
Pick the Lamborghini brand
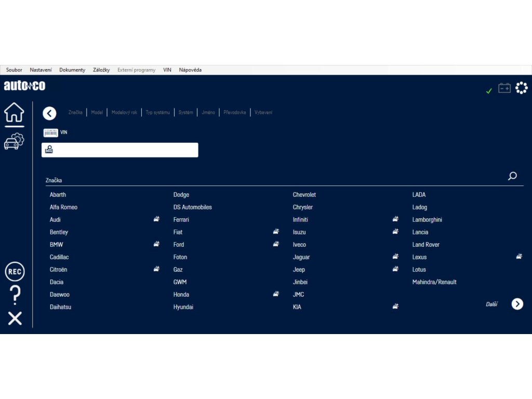pyautogui.click(x=427, y=220)
